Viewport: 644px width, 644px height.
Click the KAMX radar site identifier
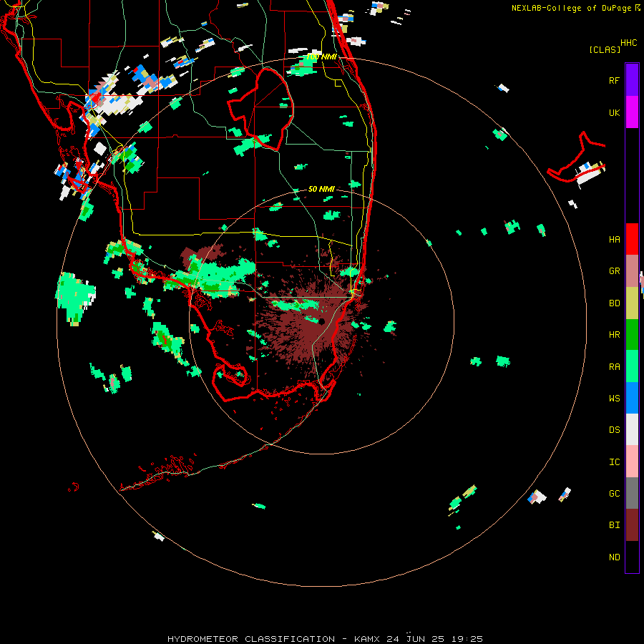(x=367, y=639)
